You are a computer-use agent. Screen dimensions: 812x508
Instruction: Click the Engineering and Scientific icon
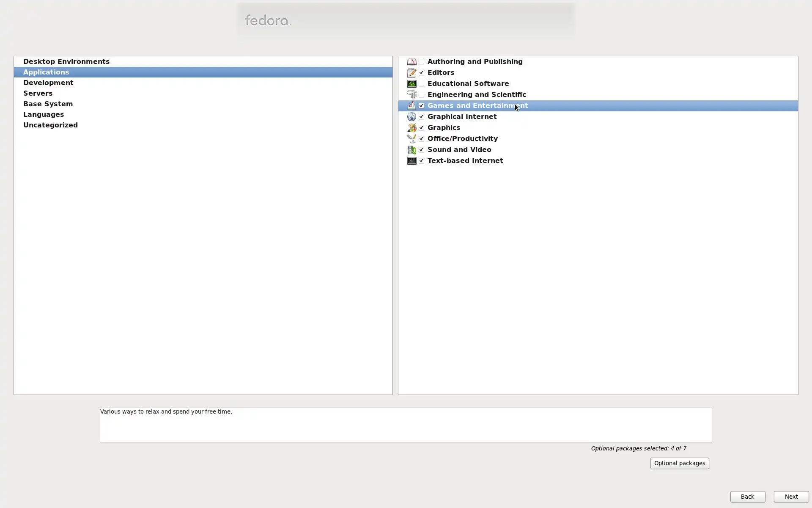point(411,95)
